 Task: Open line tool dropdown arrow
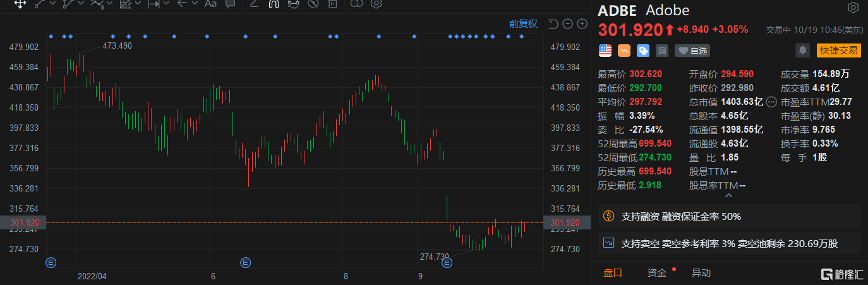pyautogui.click(x=52, y=4)
